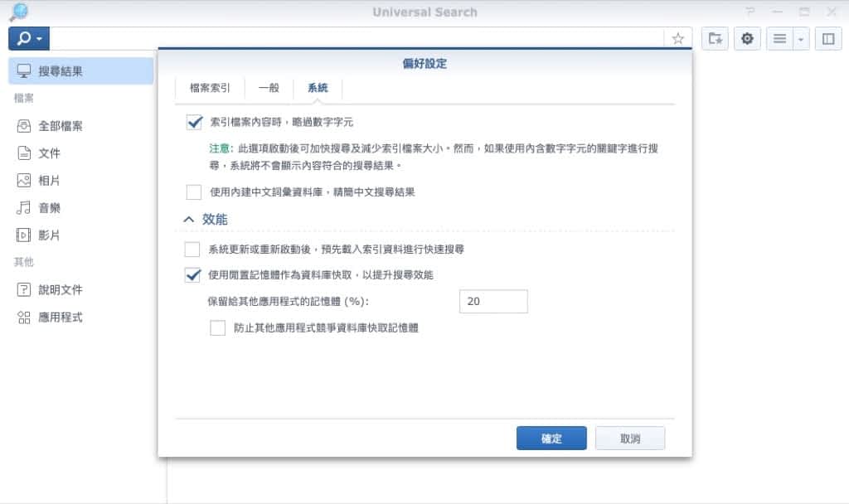The width and height of the screenshot is (849, 504).
Task: Expand the list view options arrow
Action: pyautogui.click(x=800, y=39)
